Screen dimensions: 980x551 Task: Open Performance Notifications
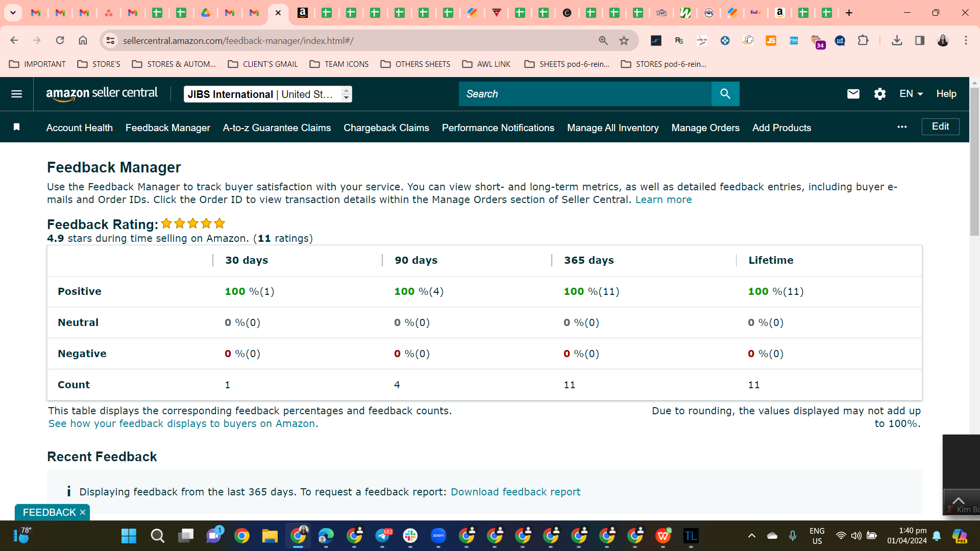click(498, 128)
